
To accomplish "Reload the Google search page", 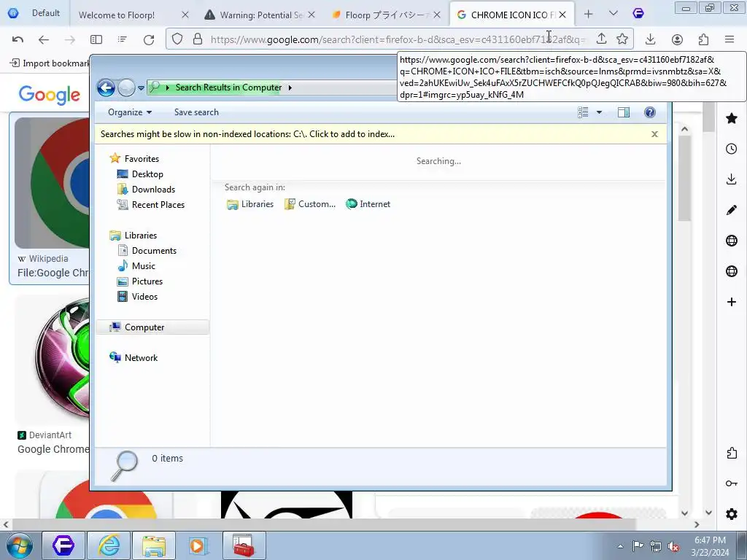I will coord(149,39).
